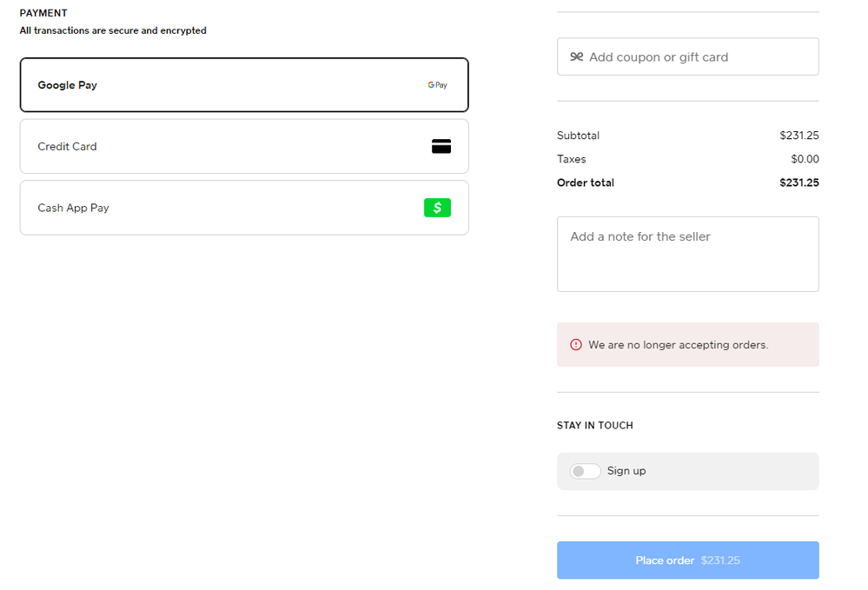The width and height of the screenshot is (868, 590).
Task: Focus the Add coupon or gift card field
Action: 695,57
